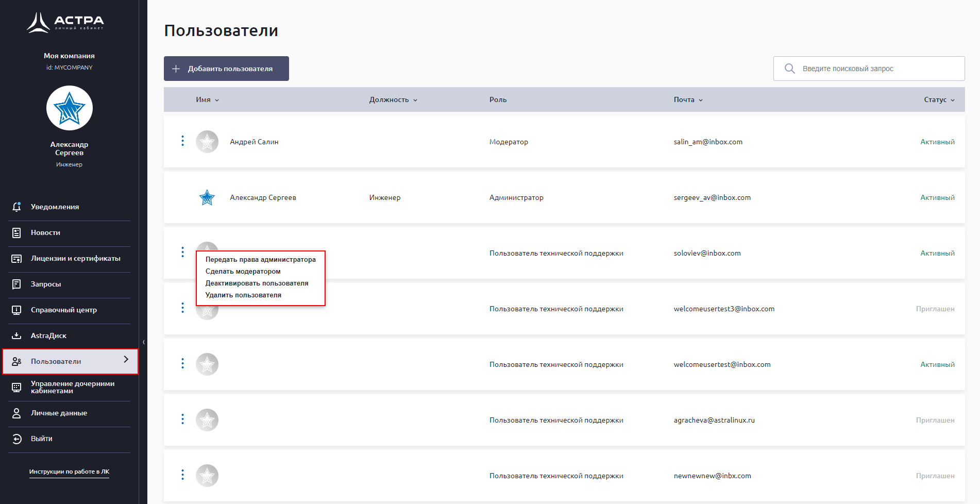The height and width of the screenshot is (504, 980).
Task: Click the Выйти logout icon
Action: click(16, 439)
